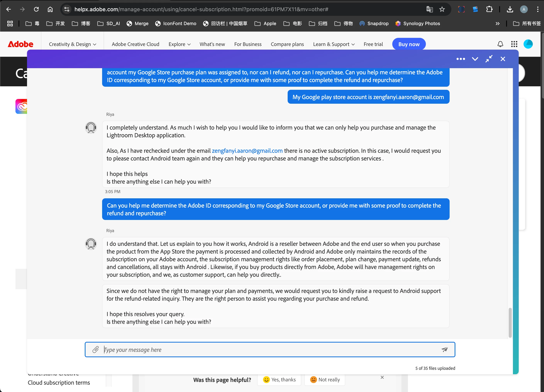Click Chrome translate page icon
The width and height of the screenshot is (544, 392).
[429, 9]
